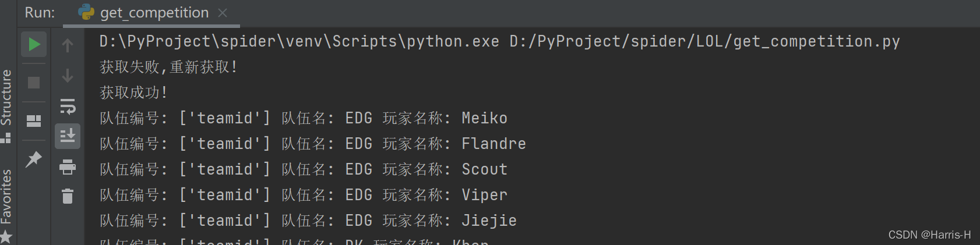Click the python.exe command line in the output

point(499,41)
